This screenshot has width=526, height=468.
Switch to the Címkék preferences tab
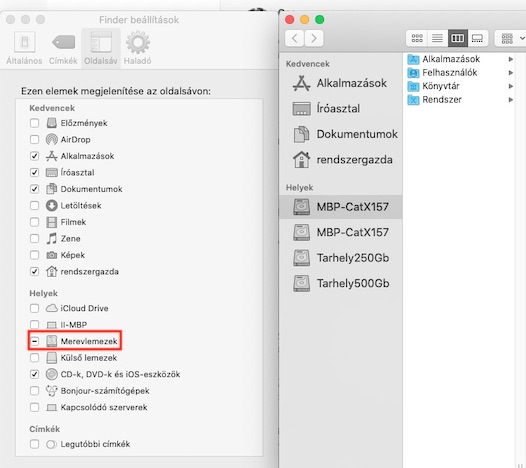point(63,48)
